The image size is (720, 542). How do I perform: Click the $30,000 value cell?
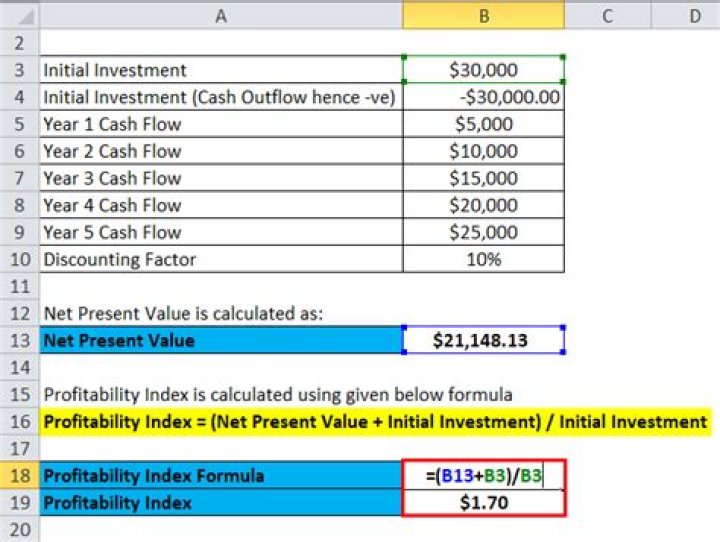[x=484, y=70]
